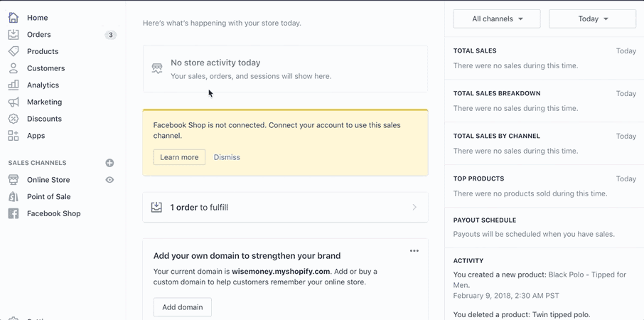Open Marketing in the sidebar
Image resolution: width=644 pixels, height=320 pixels.
click(44, 102)
